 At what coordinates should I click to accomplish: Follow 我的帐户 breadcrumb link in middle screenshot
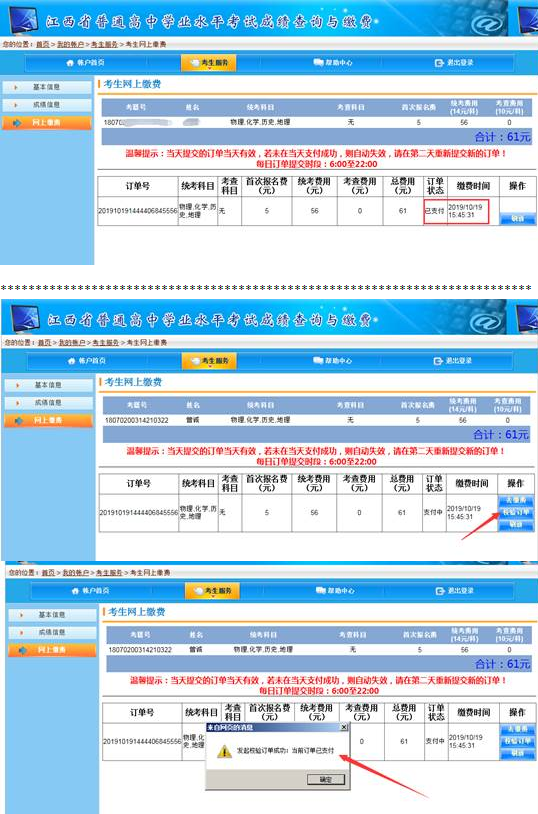click(72, 343)
